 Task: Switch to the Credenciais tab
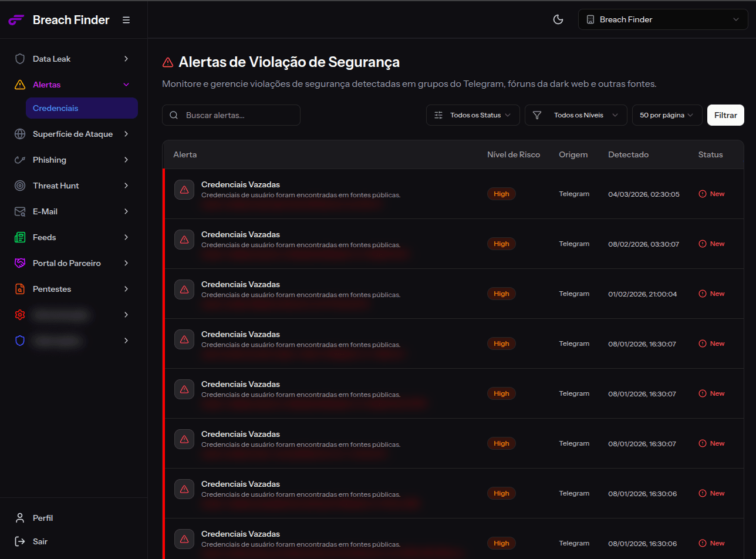click(82, 108)
